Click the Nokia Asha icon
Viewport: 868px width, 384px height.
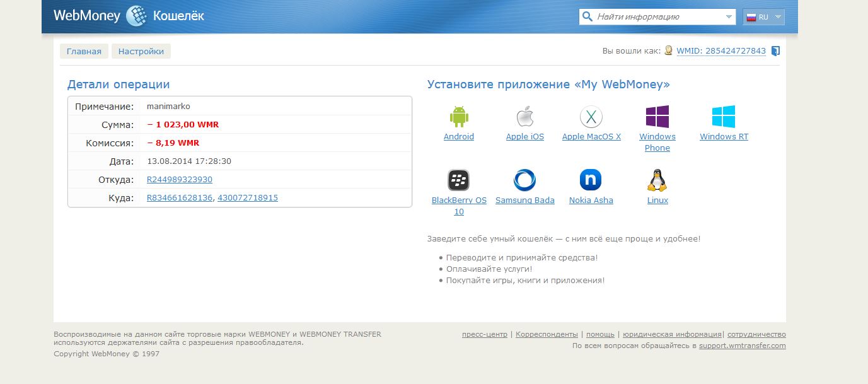(591, 180)
